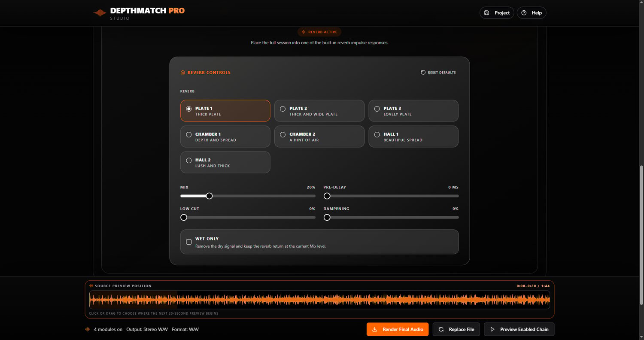Screen dimensions: 644x340
Task: Click the house icon beside Reverb Controls
Action: pos(183,73)
